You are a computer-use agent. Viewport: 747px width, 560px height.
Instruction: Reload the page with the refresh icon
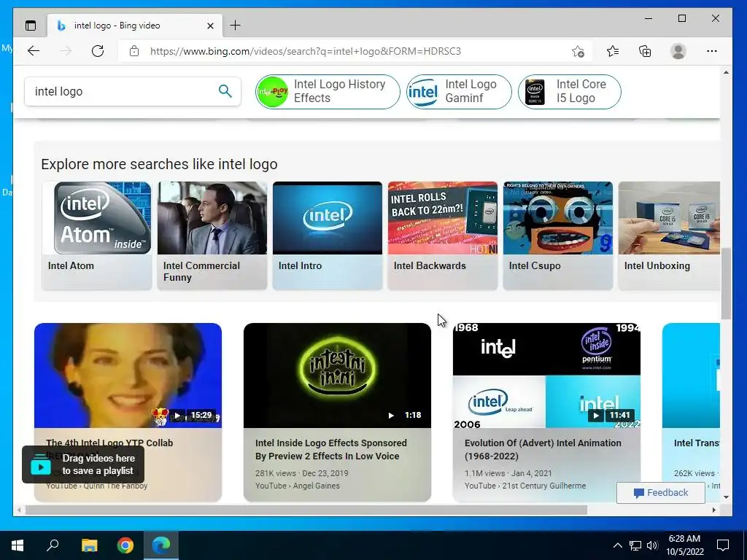(98, 51)
